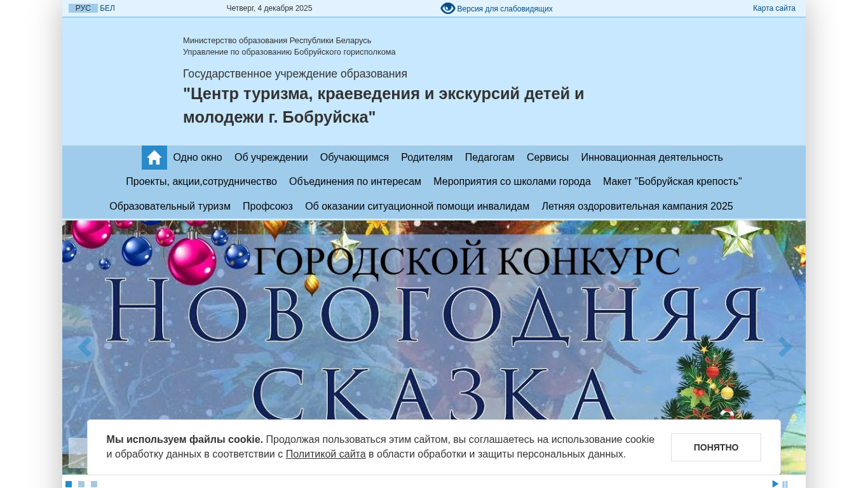Open the Обучающимся menu
The width and height of the screenshot is (868, 488).
coord(355,158)
